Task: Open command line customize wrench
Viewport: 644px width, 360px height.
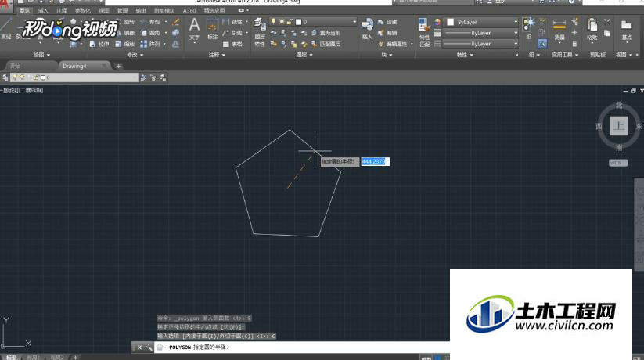Action: pyautogui.click(x=149, y=347)
